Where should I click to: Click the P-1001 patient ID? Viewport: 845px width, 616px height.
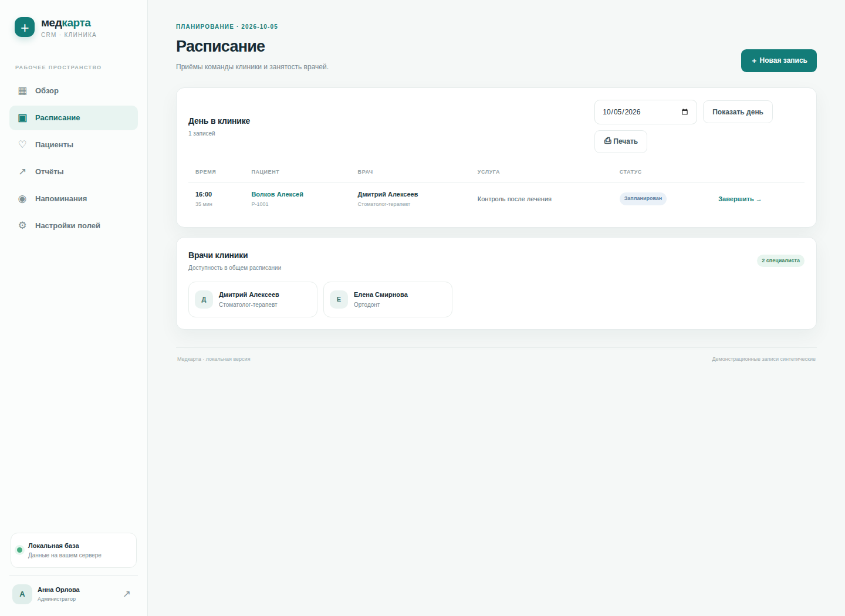260,204
